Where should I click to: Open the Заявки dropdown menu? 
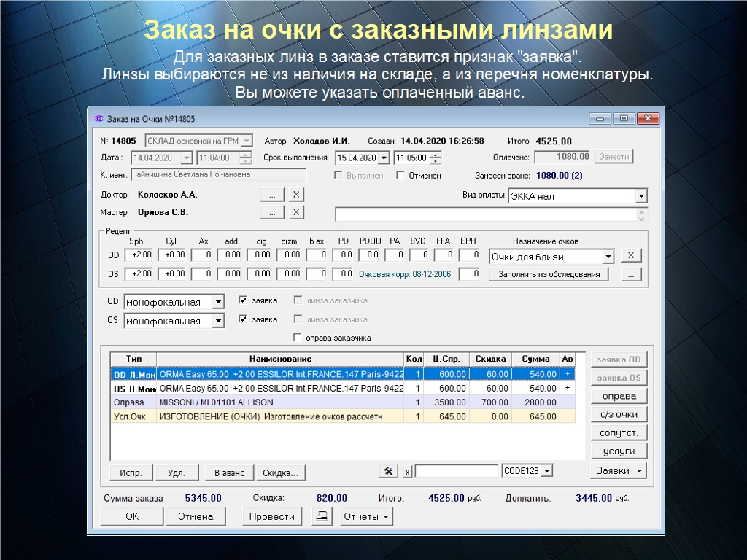tap(618, 470)
